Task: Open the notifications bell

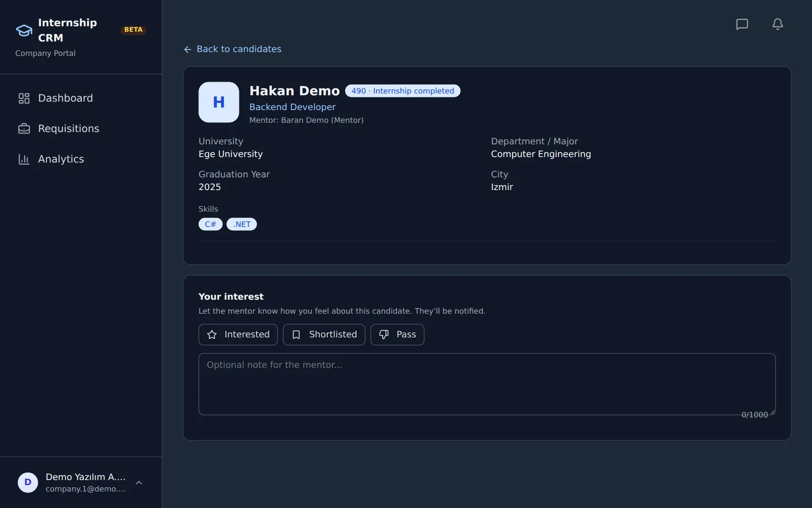Action: 777,24
